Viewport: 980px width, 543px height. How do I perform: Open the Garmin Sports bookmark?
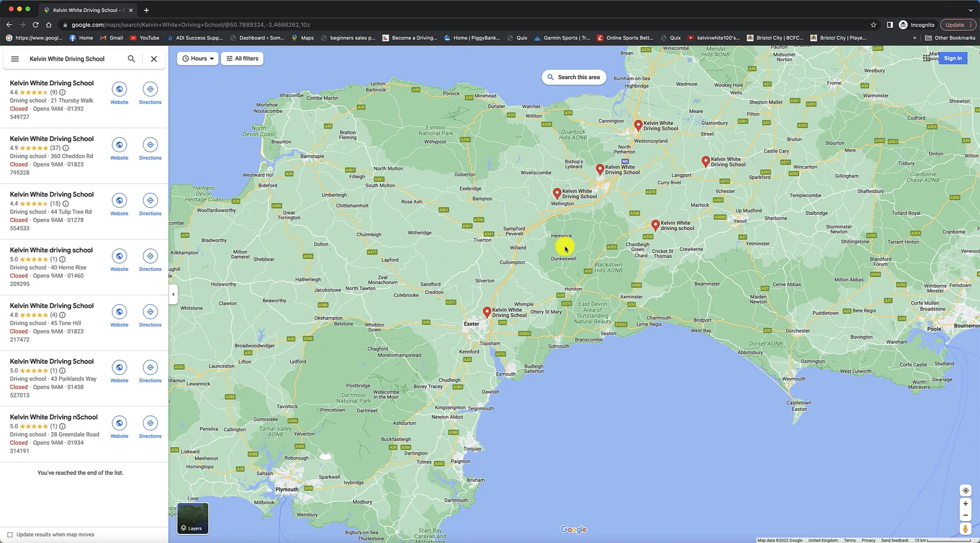click(561, 38)
